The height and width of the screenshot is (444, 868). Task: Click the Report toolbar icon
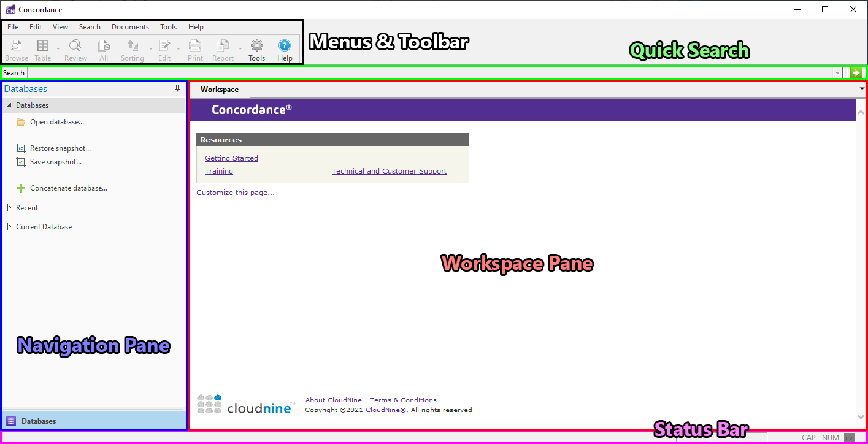click(x=223, y=45)
